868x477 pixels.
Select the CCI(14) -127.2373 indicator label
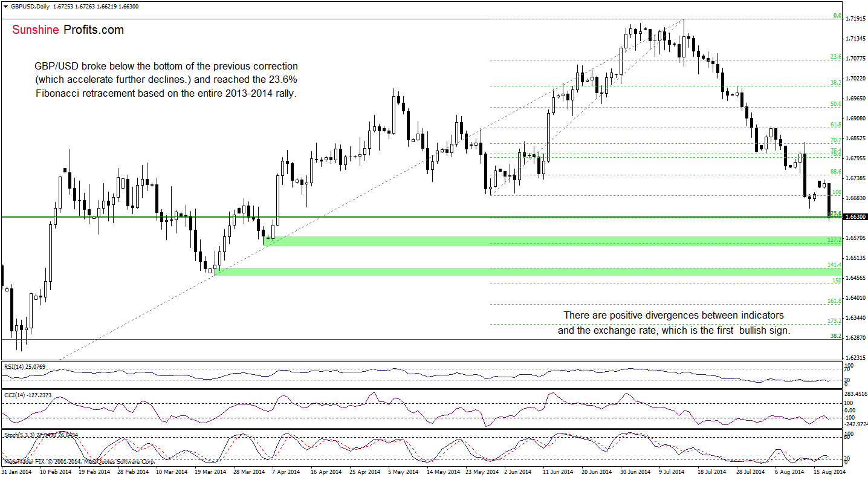[27, 395]
